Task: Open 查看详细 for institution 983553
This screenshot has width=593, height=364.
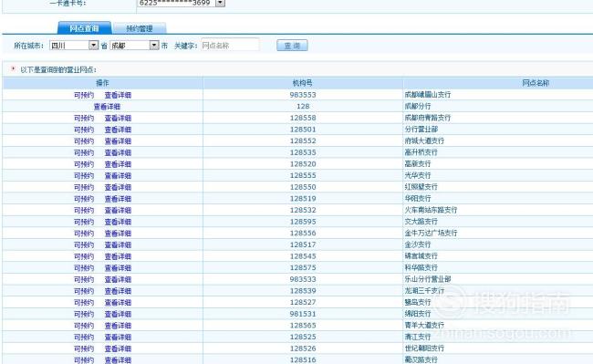Action: [x=118, y=95]
